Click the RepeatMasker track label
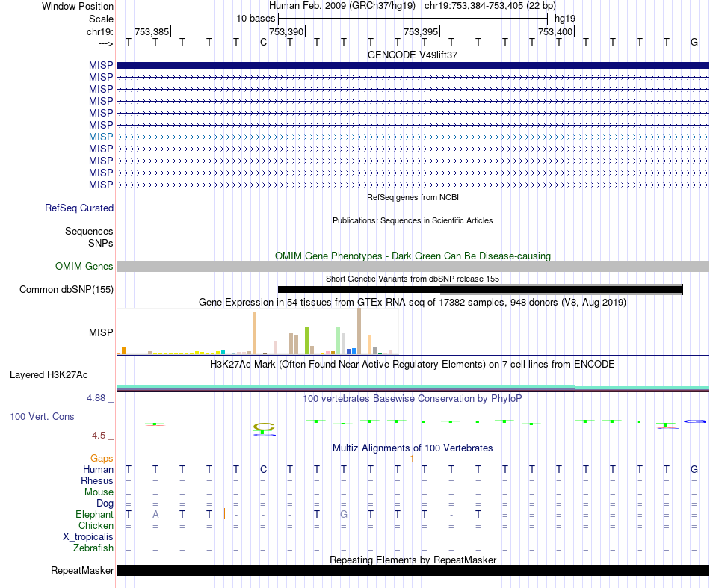This screenshot has width=710, height=588. pos(82,570)
